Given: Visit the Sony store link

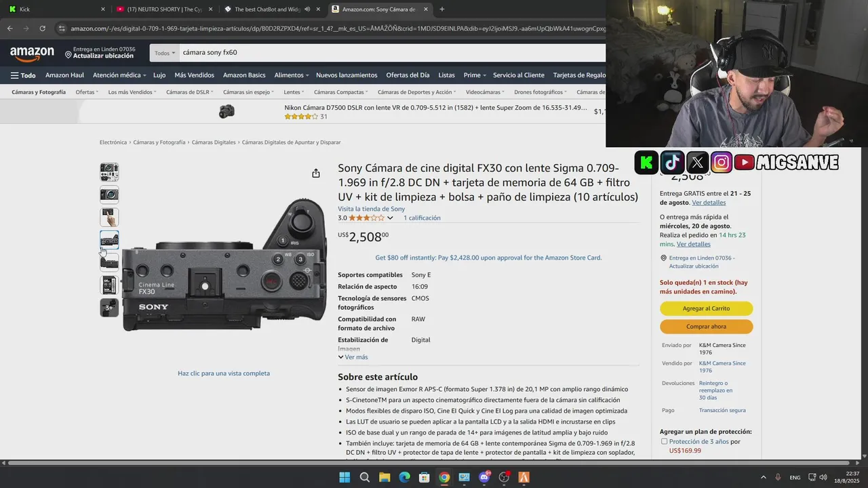Looking at the screenshot, I should (372, 209).
